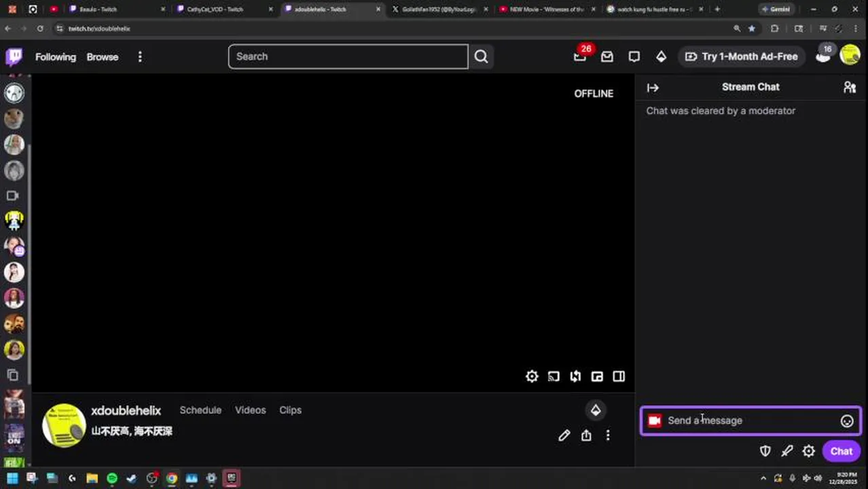Open Spotify from the taskbar
The image size is (868, 489).
[x=112, y=478]
